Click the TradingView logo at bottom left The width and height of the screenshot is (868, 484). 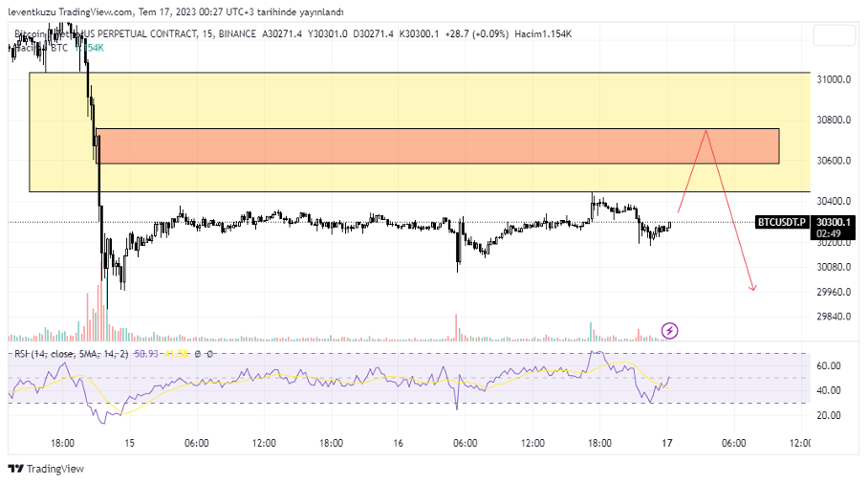tap(46, 469)
